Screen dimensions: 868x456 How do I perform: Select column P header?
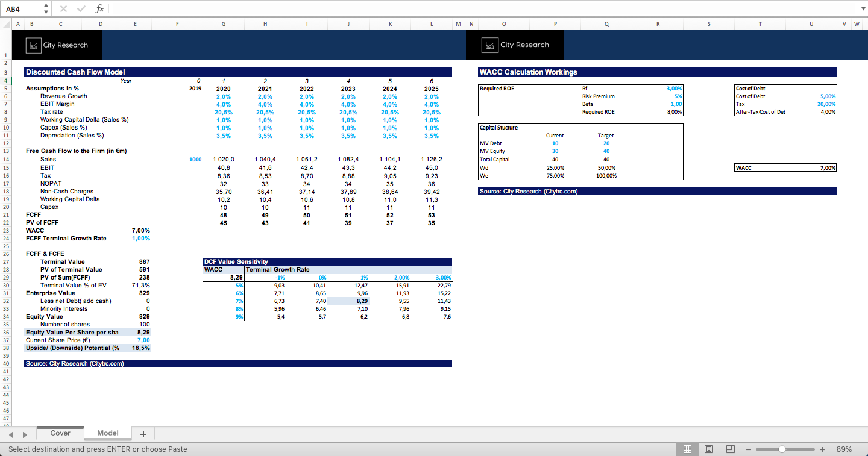[x=555, y=23]
